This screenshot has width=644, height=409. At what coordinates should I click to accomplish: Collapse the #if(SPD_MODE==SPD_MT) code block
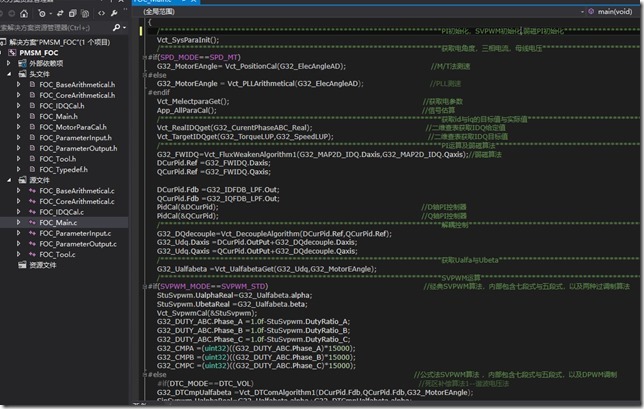click(x=145, y=57)
